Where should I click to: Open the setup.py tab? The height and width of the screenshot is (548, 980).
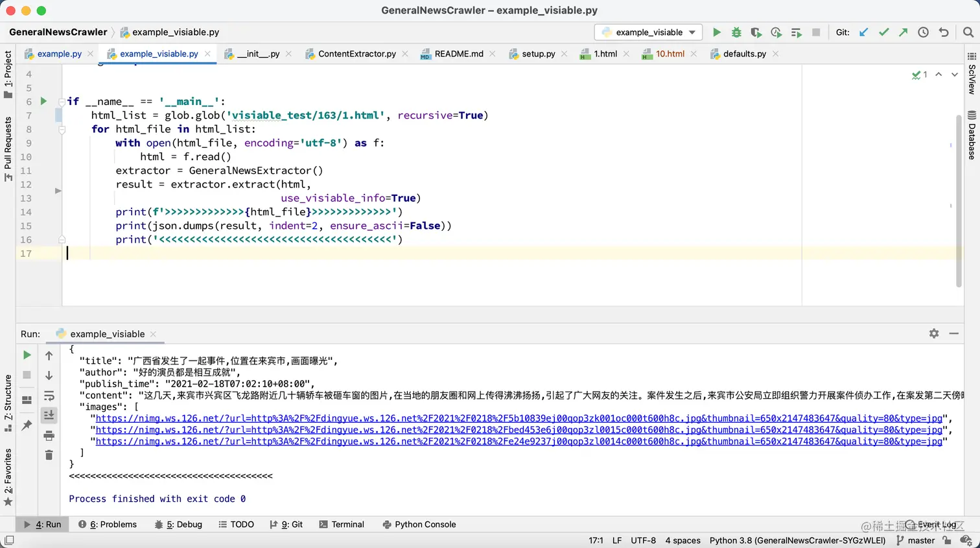click(x=538, y=54)
